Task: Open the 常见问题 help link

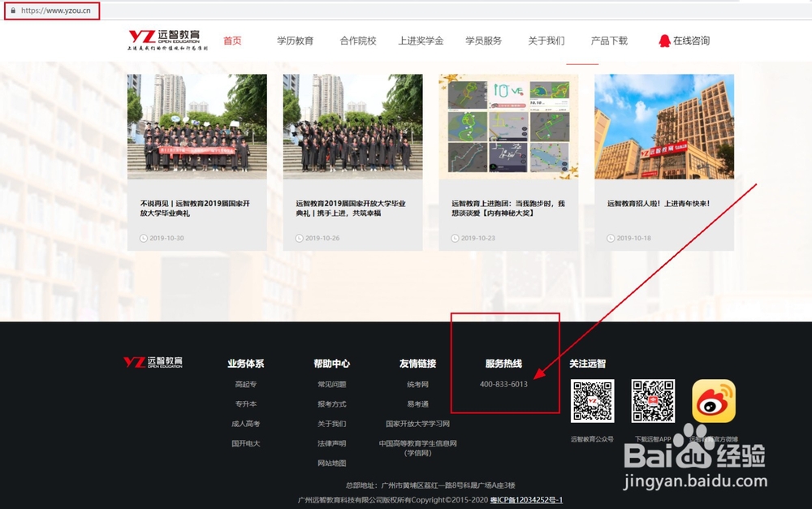Action: (330, 384)
